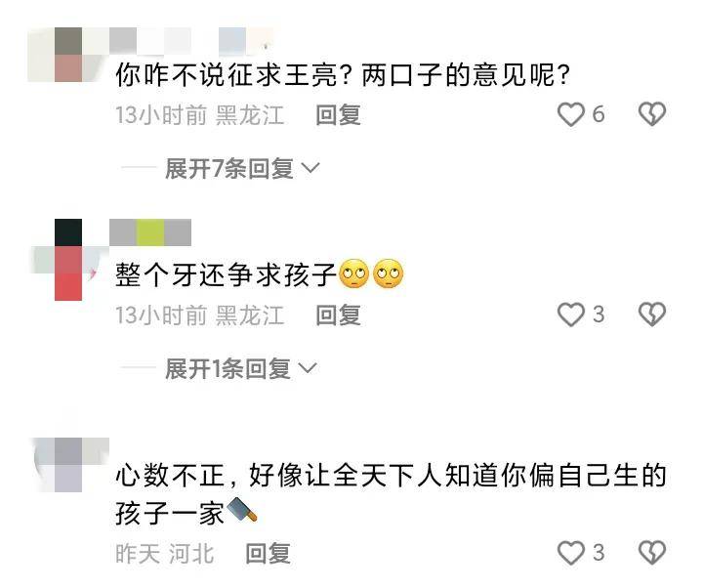Reply to the first 黑龙江 comment
The image size is (703, 588).
[339, 115]
